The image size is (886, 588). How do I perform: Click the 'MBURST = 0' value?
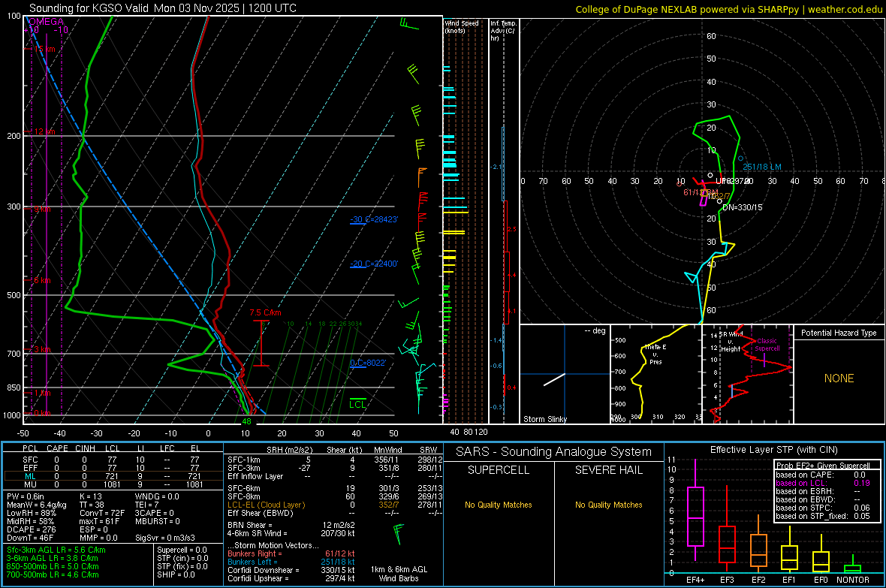click(158, 521)
